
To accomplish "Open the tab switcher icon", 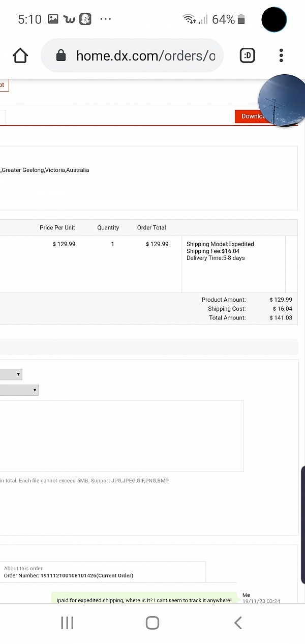I will 247,55.
